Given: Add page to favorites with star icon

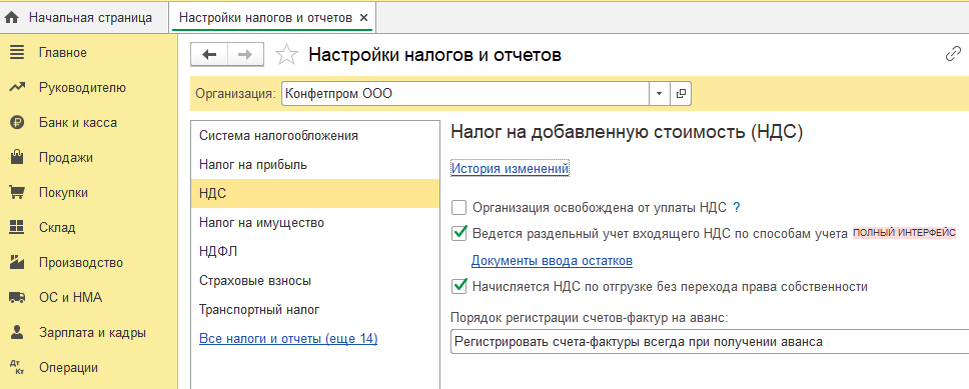Looking at the screenshot, I should [286, 55].
